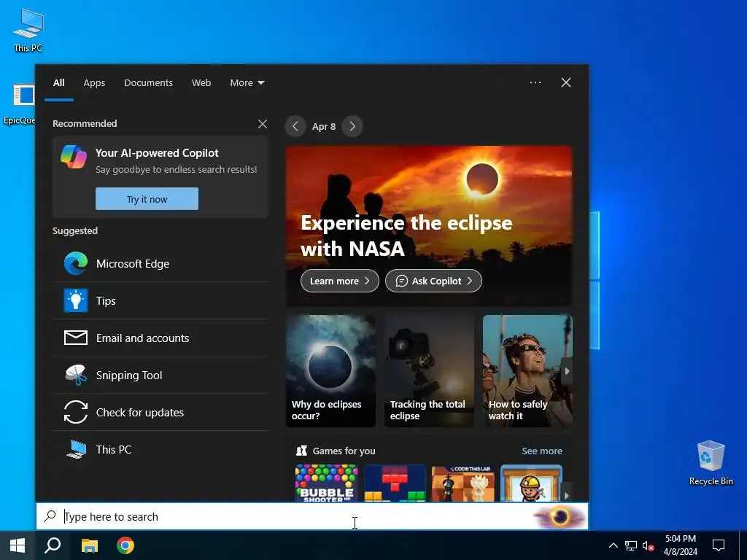Go to the previous day before Apr 8
The height and width of the screenshot is (560, 747).
[x=295, y=126]
